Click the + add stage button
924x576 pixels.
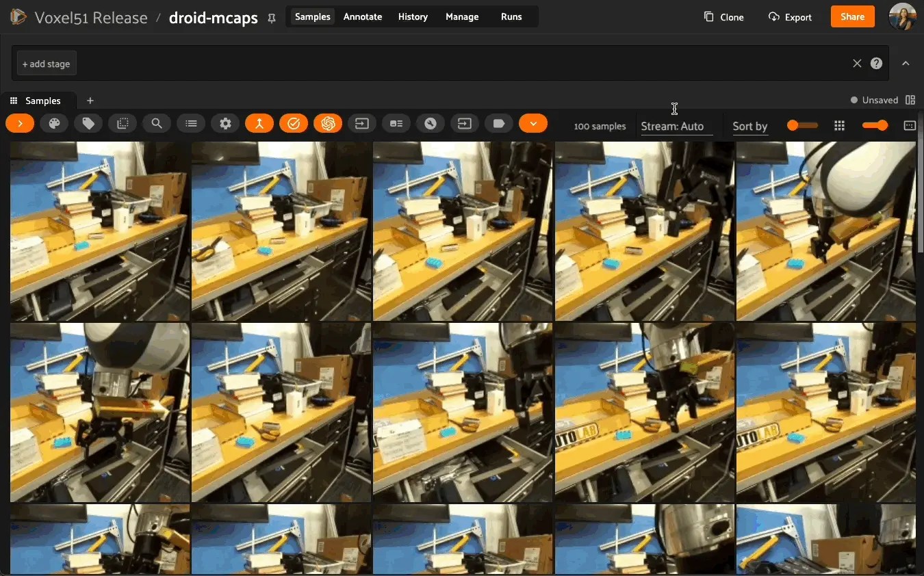47,64
